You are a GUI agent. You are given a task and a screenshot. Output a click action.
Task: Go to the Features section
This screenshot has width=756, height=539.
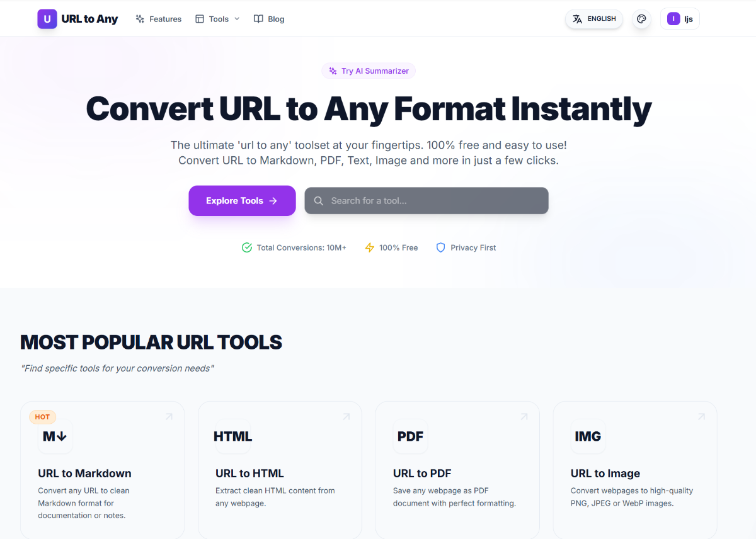tap(159, 19)
